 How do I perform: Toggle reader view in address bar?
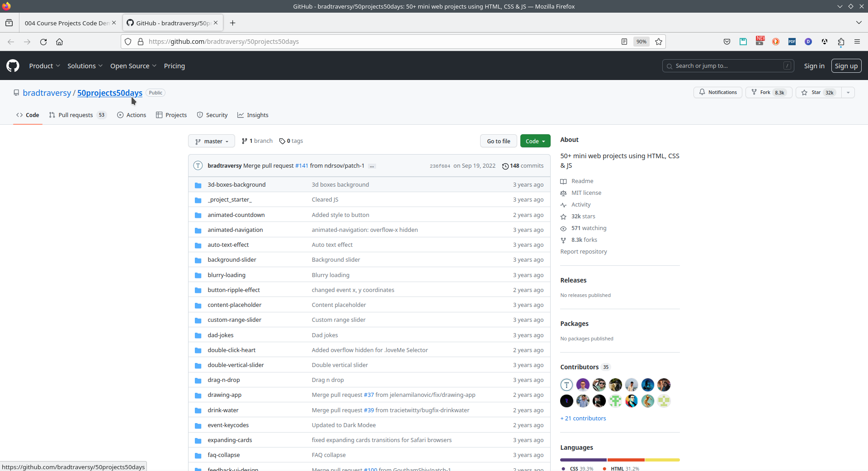[624, 42]
